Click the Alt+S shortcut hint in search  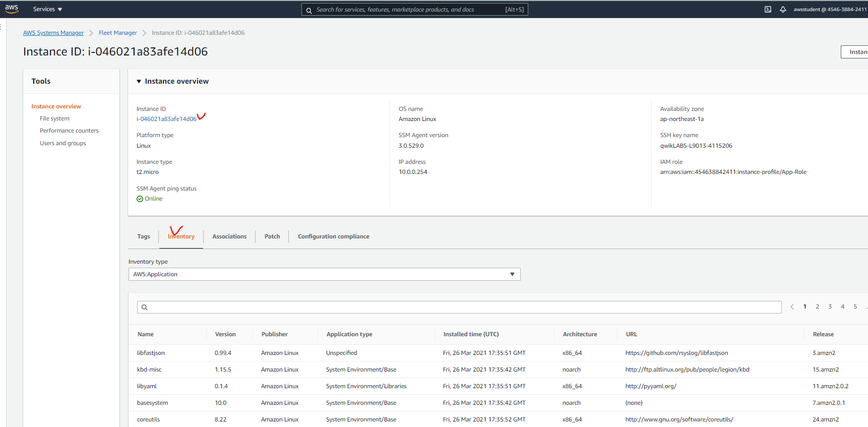pos(514,10)
